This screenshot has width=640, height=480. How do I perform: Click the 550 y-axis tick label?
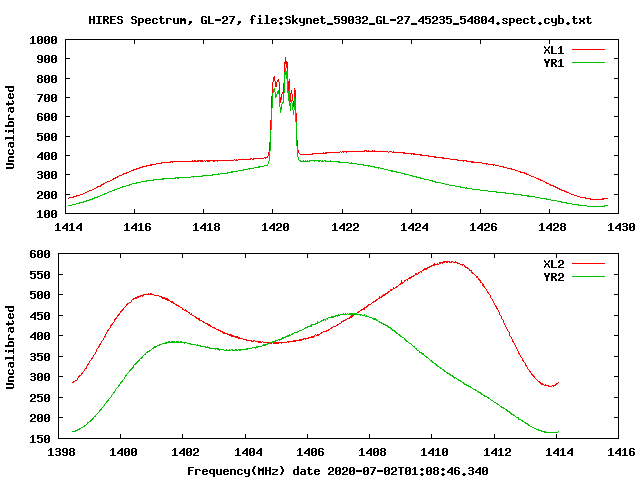click(x=40, y=275)
